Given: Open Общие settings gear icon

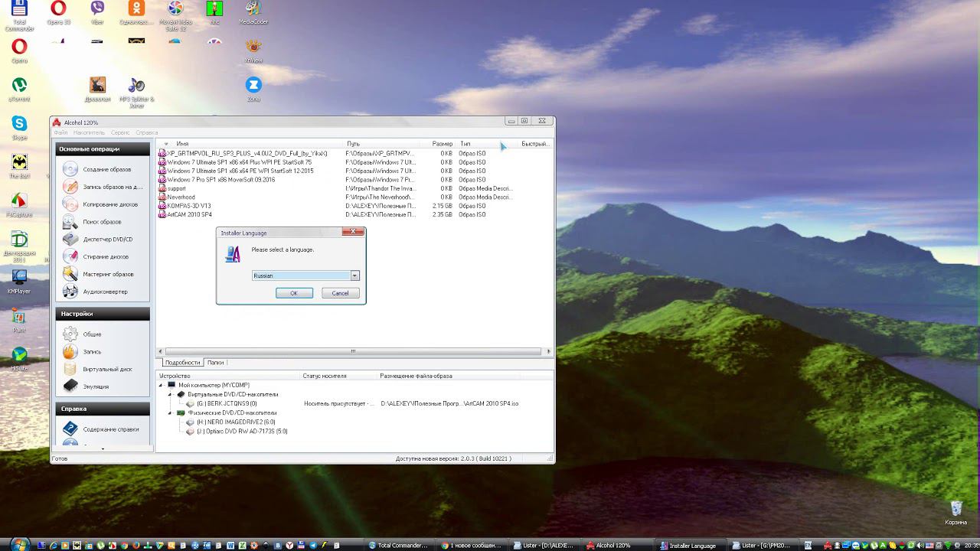Looking at the screenshot, I should [70, 334].
